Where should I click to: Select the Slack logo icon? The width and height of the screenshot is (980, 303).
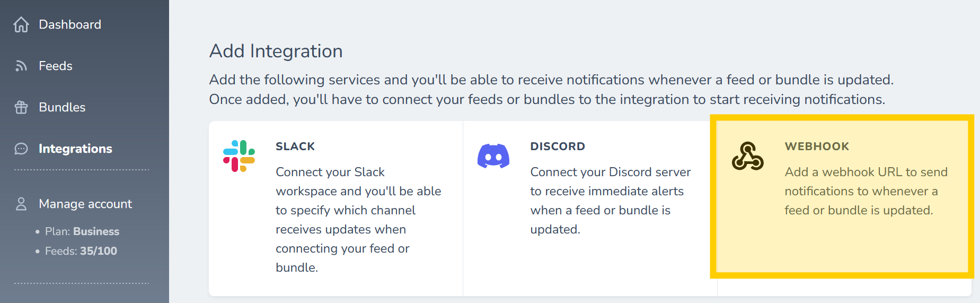click(x=239, y=156)
